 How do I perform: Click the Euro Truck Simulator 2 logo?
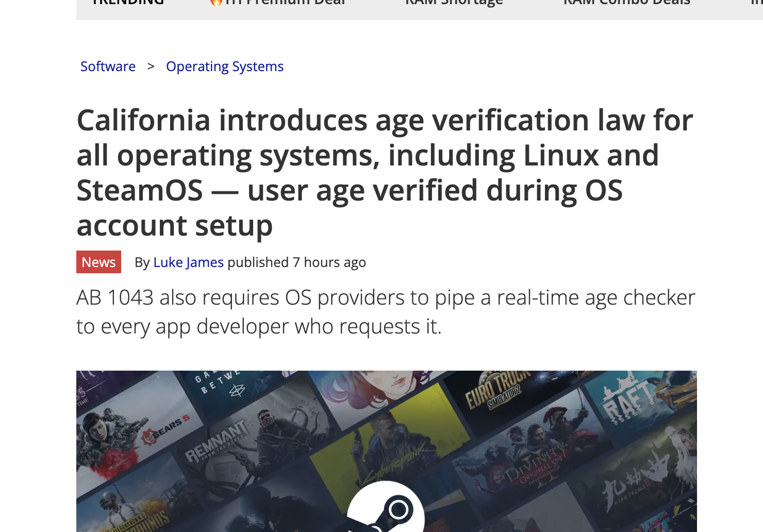click(495, 391)
